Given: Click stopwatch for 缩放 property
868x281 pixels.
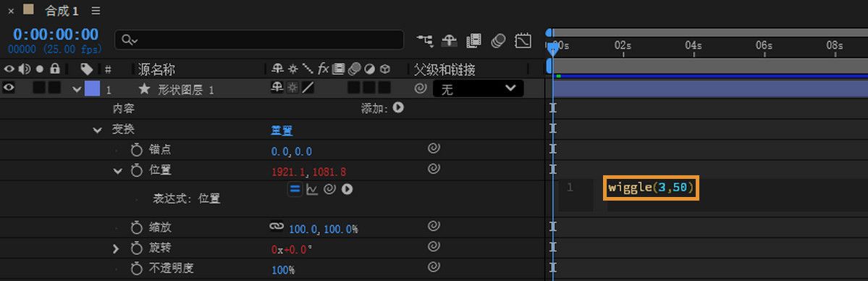Looking at the screenshot, I should click(136, 227).
